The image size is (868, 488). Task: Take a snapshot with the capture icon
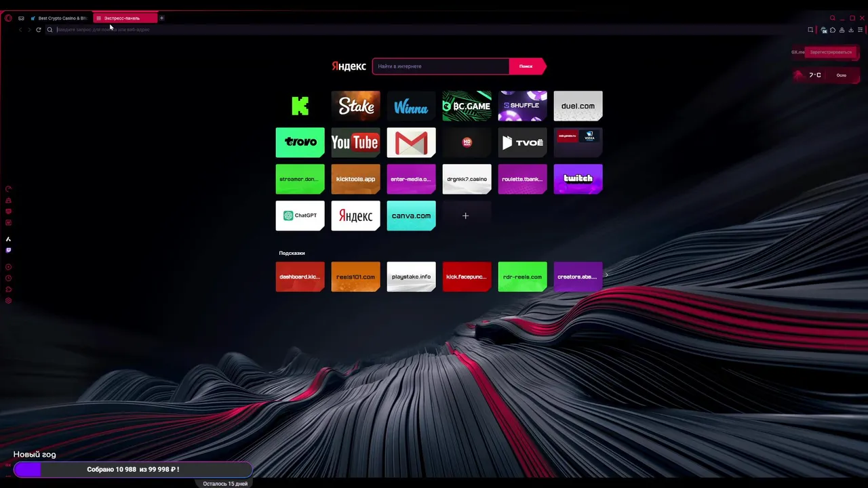tap(810, 30)
